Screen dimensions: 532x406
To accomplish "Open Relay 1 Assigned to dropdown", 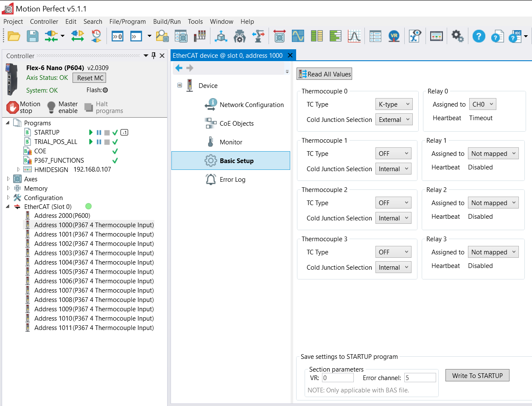I will (x=493, y=154).
